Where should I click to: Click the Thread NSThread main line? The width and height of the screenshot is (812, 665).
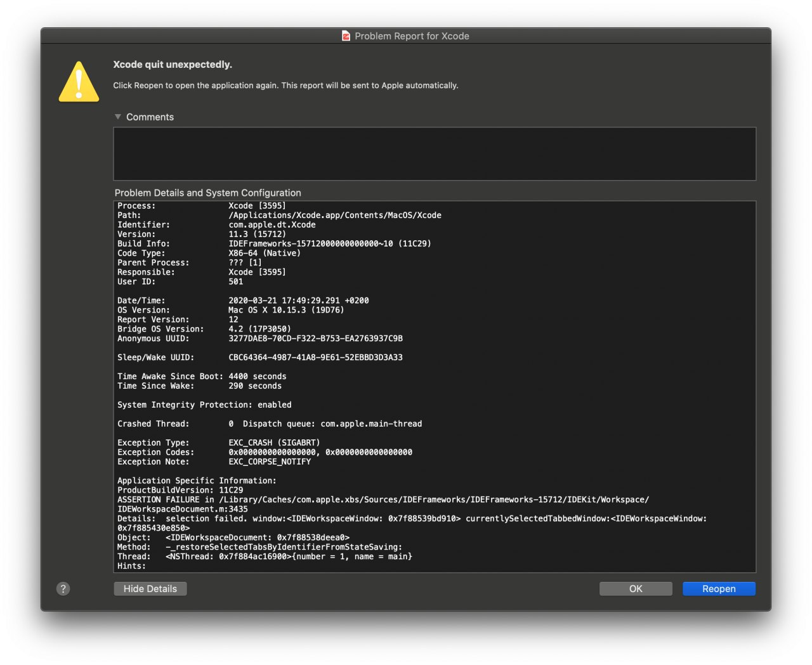coord(265,558)
